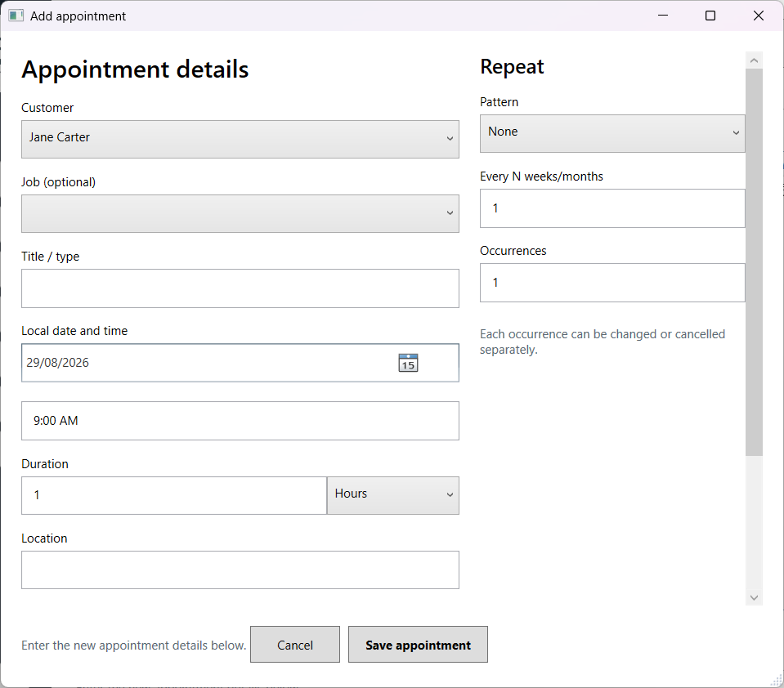Click 'Each occurrence can be changed' note
Viewport: 784px width, 688px height.
[x=603, y=342]
